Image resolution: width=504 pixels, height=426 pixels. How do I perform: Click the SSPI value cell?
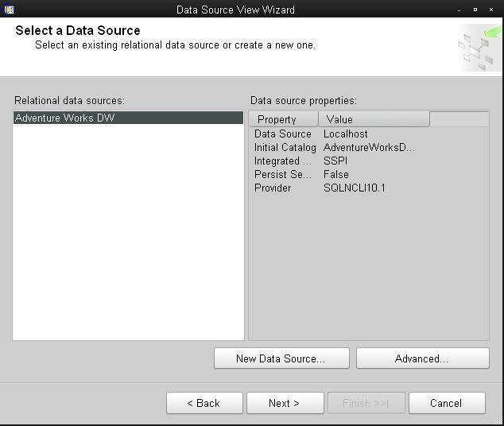(335, 161)
